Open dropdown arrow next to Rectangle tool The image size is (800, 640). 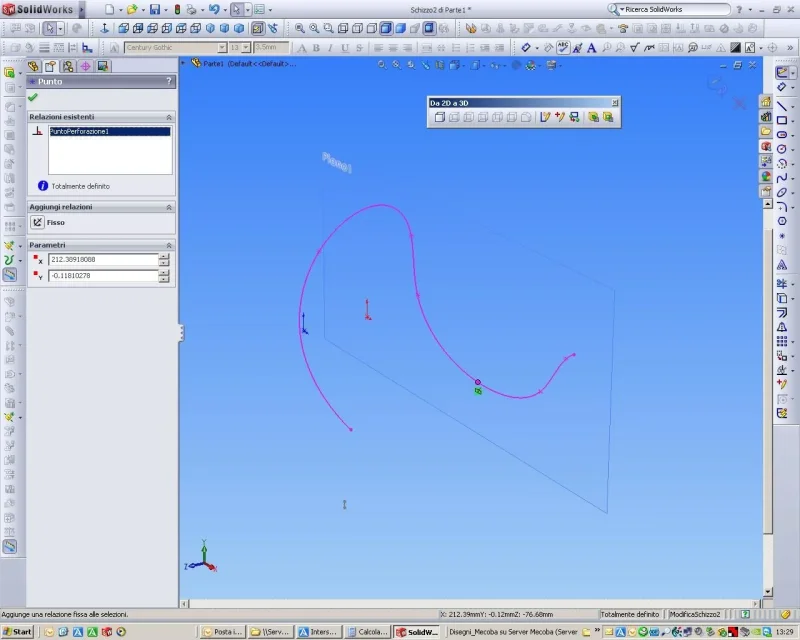pos(792,121)
